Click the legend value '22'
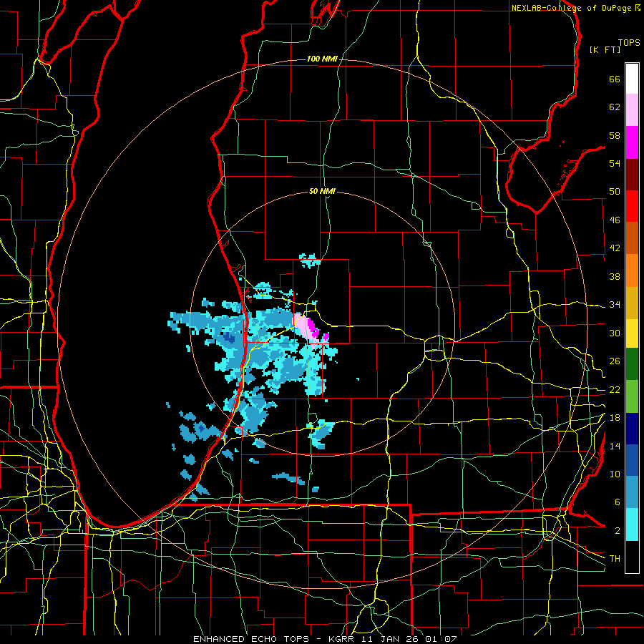 click(615, 389)
